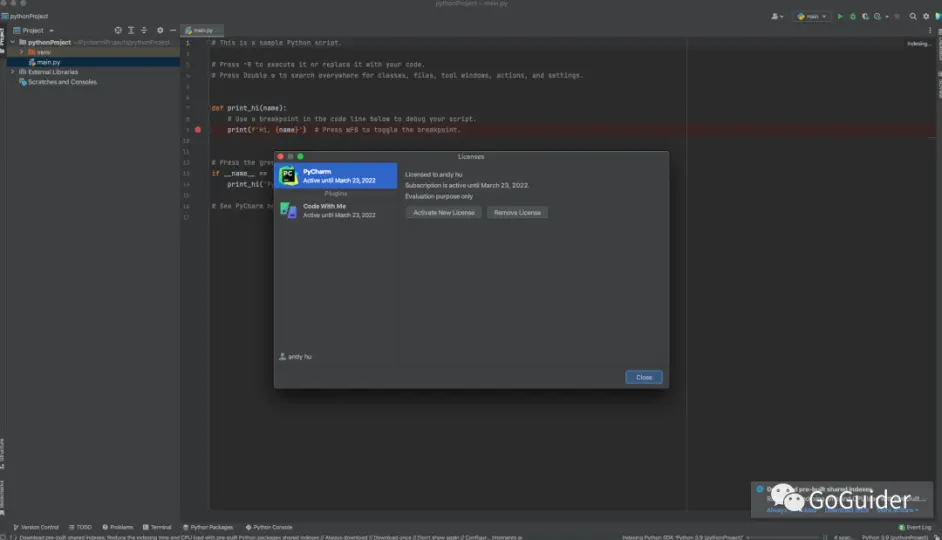Image resolution: width=942 pixels, height=540 pixels.
Task: Hide the Project tool window minus icon
Action: [173, 30]
